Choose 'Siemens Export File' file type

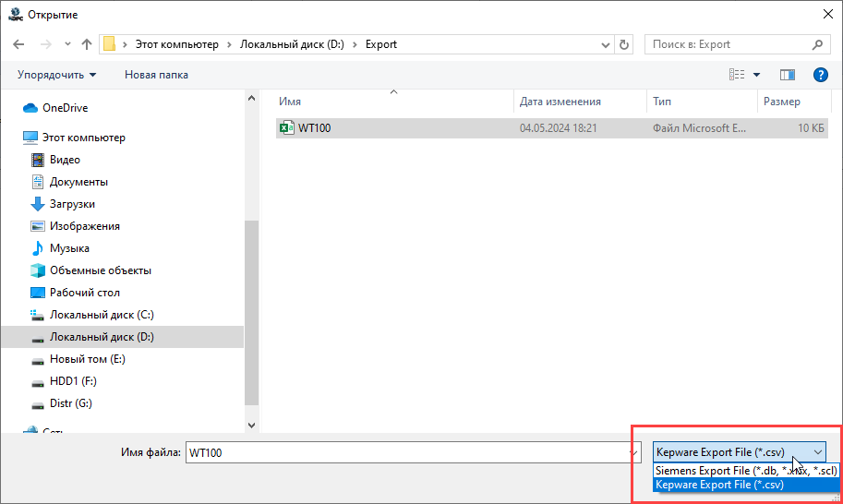click(x=746, y=471)
